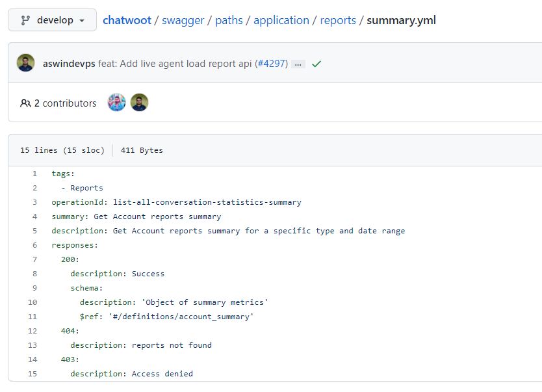This screenshot has height=392, width=542.
Task: Select line number 15 in the gutter
Action: pyautogui.click(x=32, y=374)
